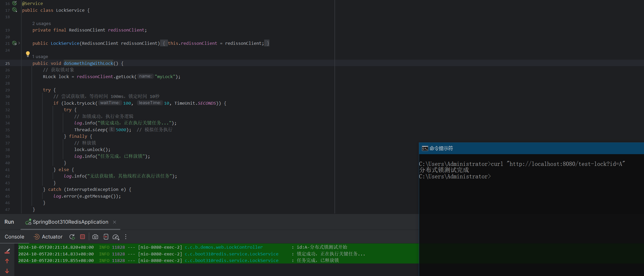Click the 'leaseTime:' parameter hint
The image size is (644, 276).
[x=150, y=103]
